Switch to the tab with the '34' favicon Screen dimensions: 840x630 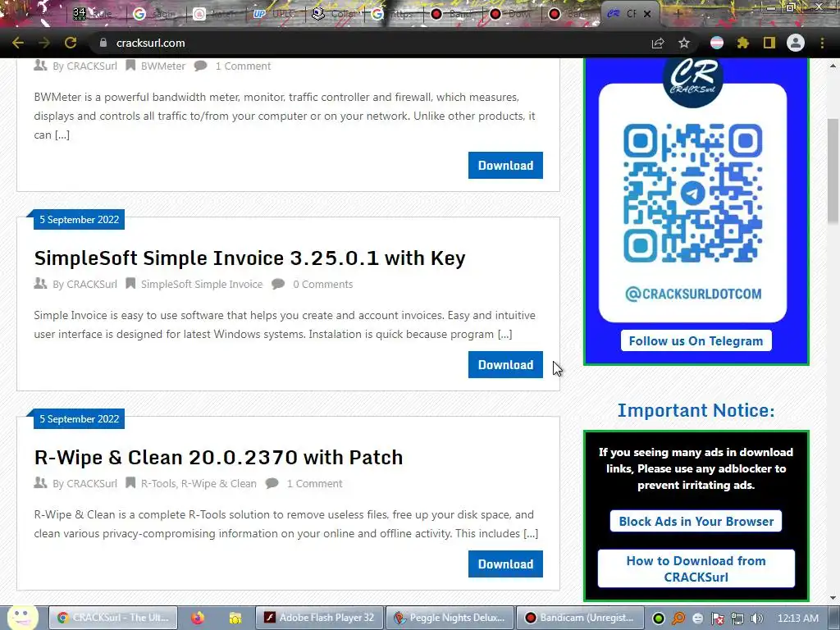pos(95,14)
